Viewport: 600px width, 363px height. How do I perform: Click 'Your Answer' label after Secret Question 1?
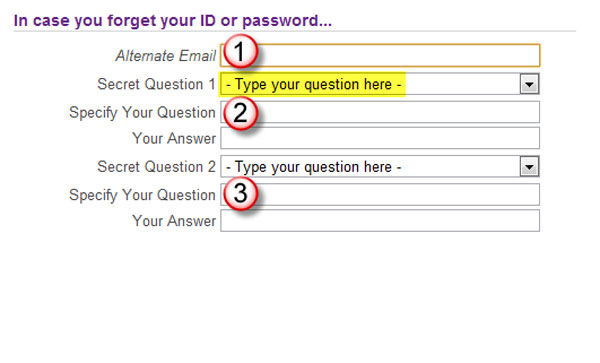pos(174,138)
